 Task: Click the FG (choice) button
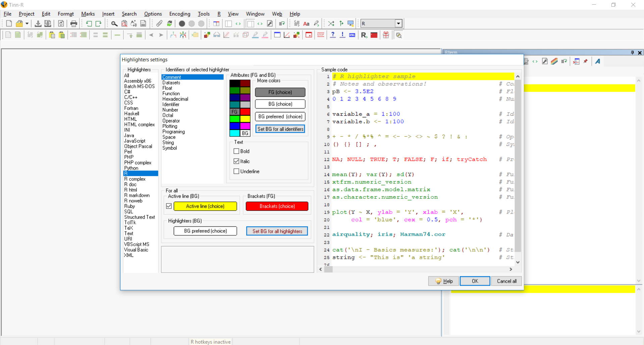tap(280, 92)
